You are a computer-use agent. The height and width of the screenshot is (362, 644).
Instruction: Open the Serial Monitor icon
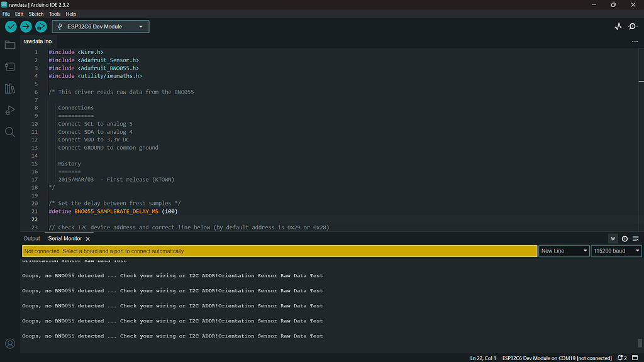coord(633,26)
